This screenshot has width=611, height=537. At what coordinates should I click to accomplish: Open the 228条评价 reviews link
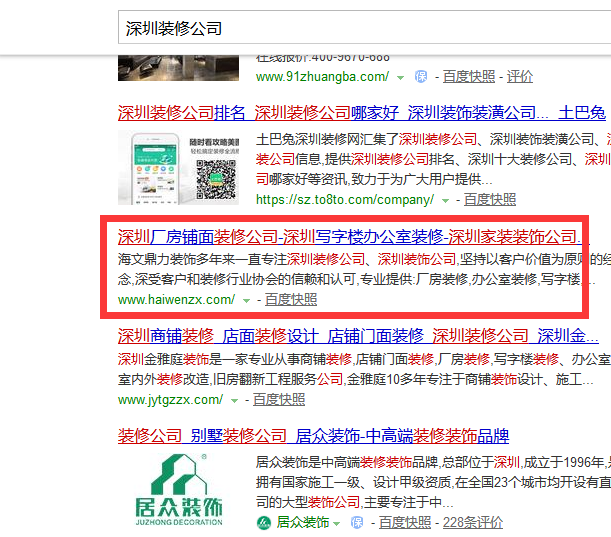[473, 523]
